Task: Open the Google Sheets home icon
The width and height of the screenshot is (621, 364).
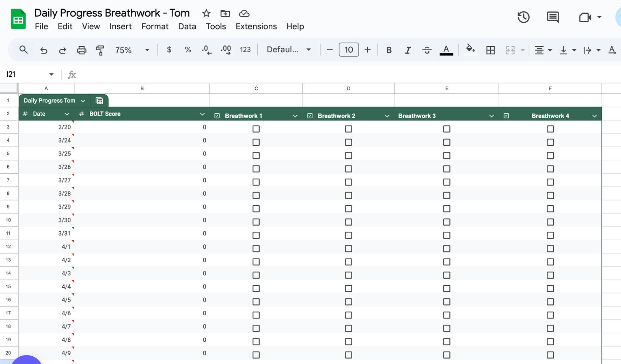Action: click(18, 19)
